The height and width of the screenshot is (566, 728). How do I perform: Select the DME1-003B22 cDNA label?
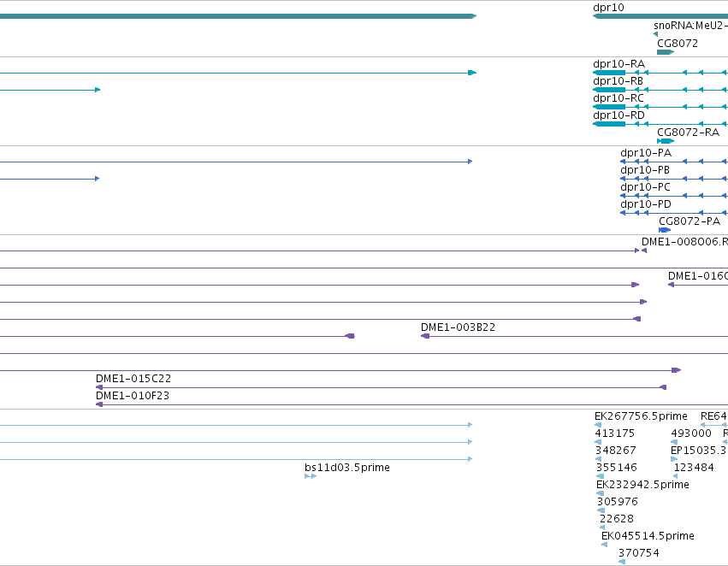tap(458, 327)
